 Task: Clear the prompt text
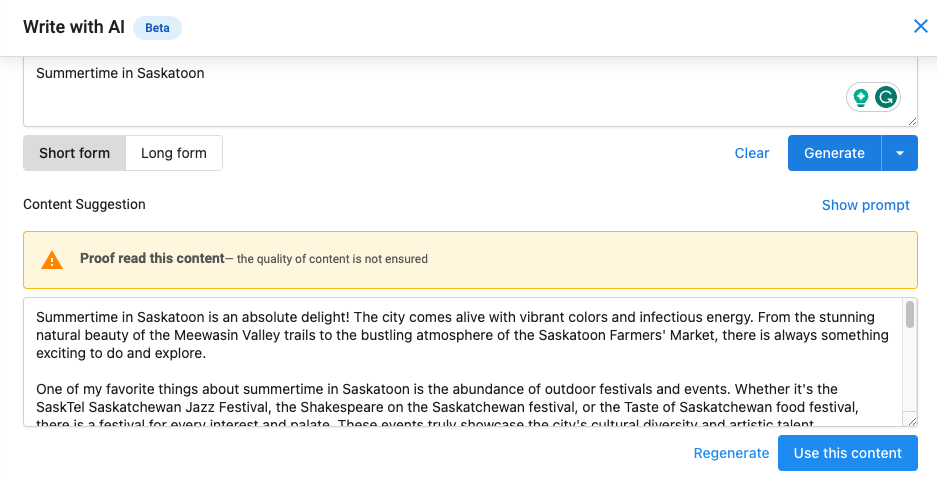coord(751,153)
